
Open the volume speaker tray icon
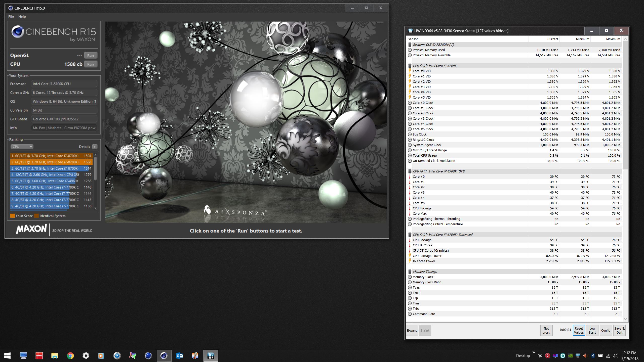[615, 355]
